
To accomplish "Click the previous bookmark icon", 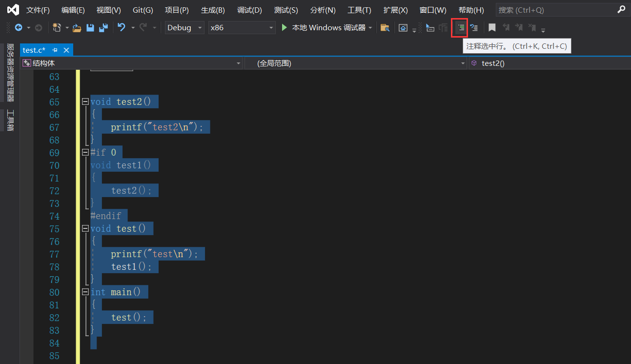I will tap(506, 28).
